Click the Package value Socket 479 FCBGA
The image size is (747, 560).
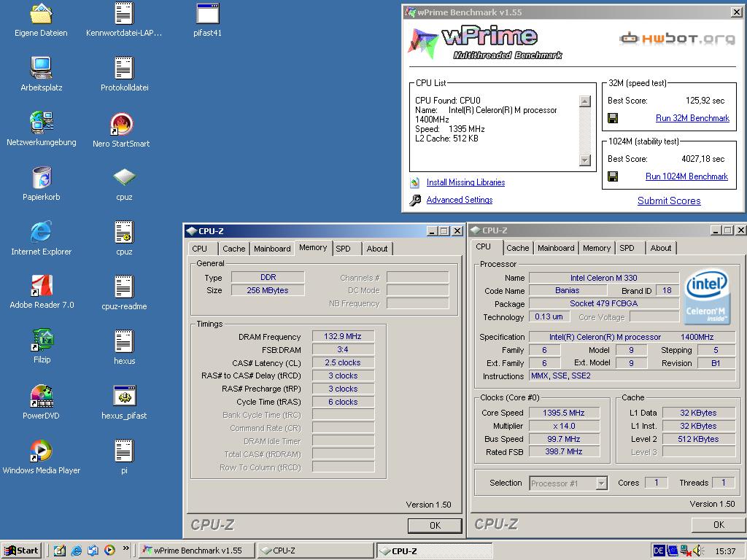[603, 304]
